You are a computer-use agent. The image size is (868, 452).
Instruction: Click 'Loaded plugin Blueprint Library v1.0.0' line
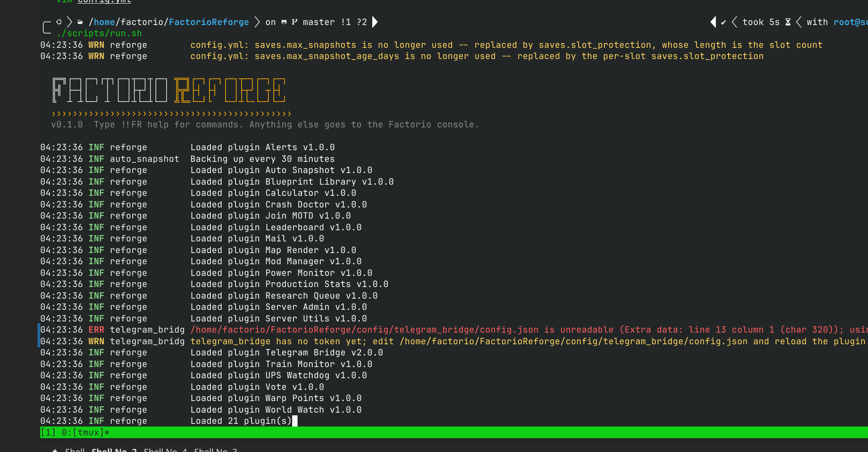(x=292, y=182)
